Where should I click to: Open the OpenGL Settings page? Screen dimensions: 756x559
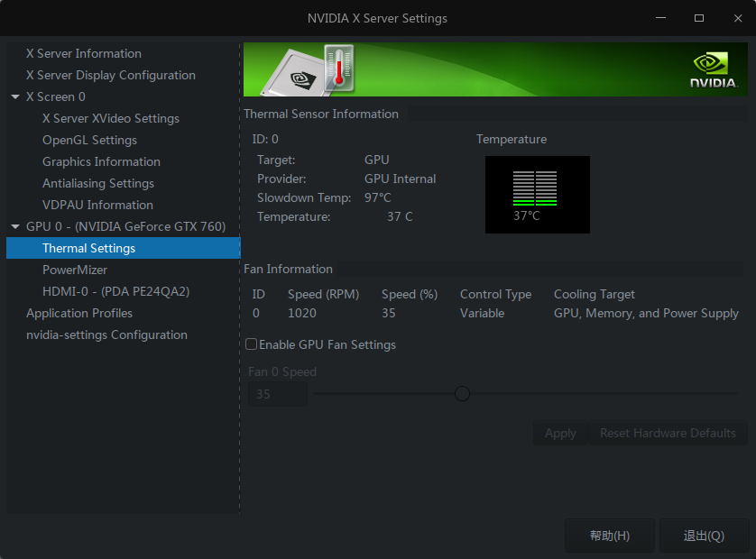pos(89,140)
